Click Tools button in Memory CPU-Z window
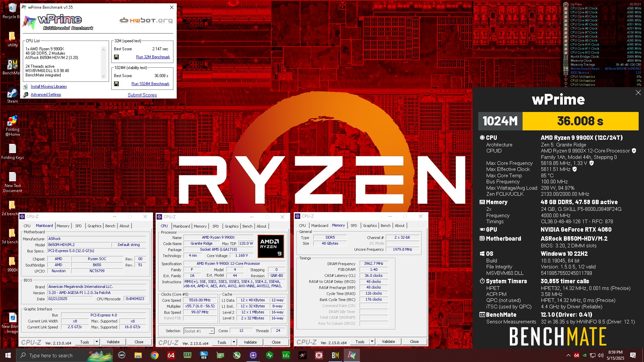This screenshot has height=362, width=644. coord(360,342)
